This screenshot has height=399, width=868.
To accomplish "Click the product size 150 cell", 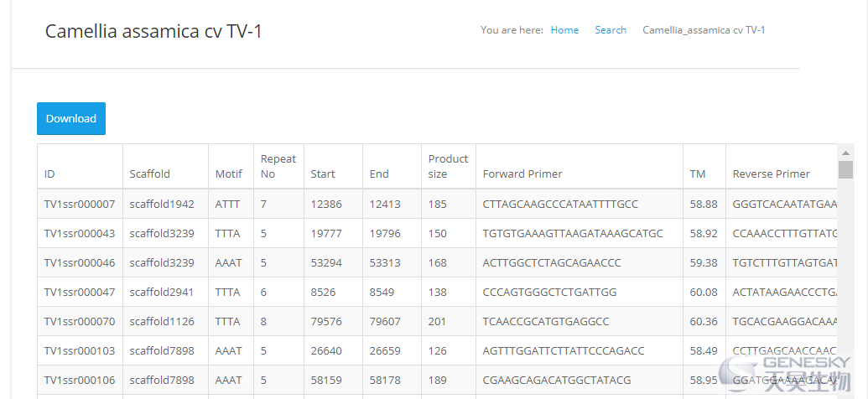I will (449, 234).
